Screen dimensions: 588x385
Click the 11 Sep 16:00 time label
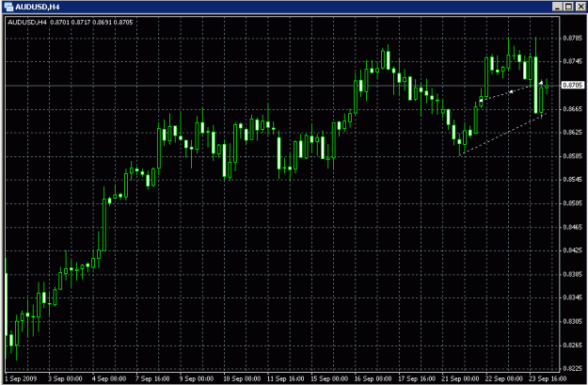click(x=285, y=378)
